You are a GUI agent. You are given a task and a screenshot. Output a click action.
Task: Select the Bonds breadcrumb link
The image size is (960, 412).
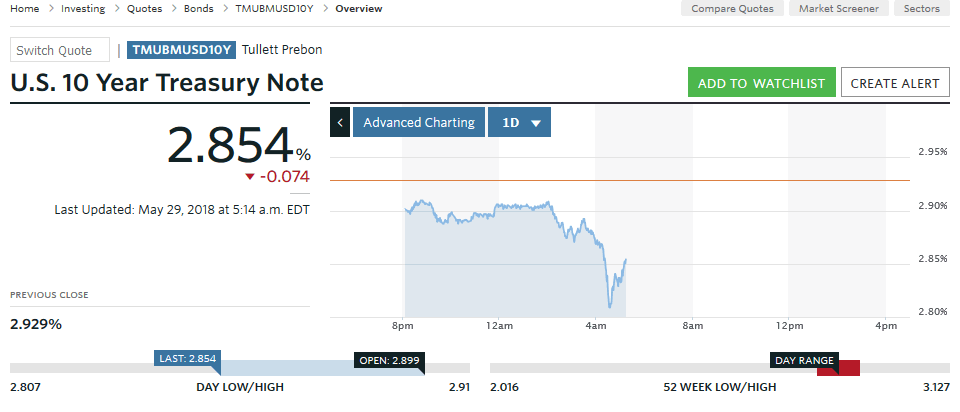(198, 9)
